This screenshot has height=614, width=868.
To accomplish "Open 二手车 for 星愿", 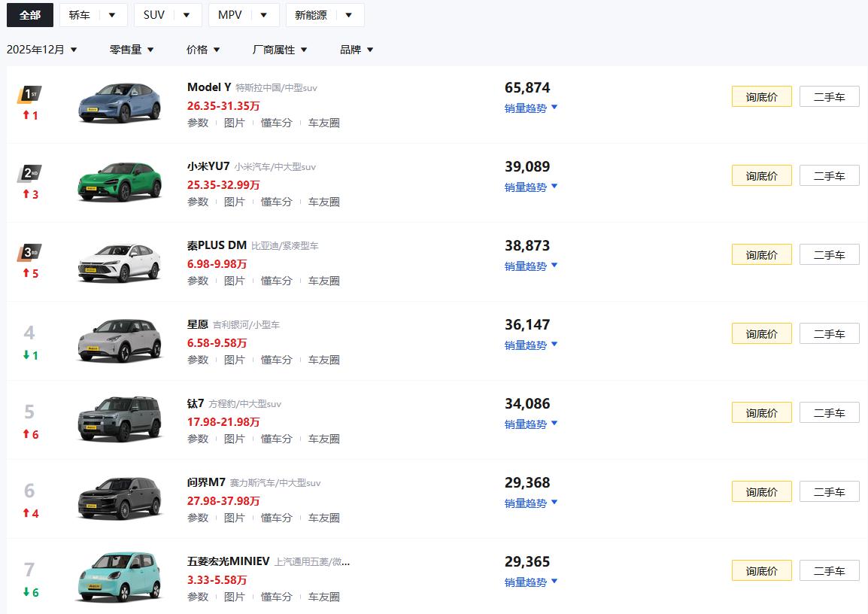I will (829, 333).
